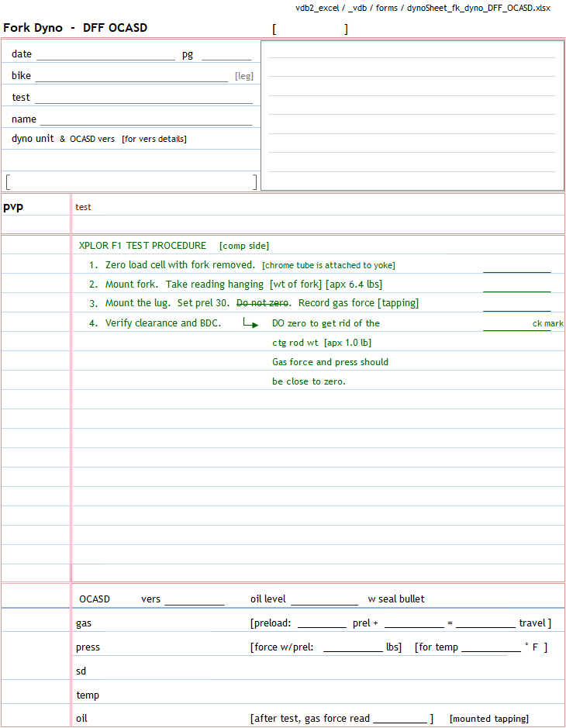
Task: Click the [for vers details] note
Action: [x=154, y=140]
